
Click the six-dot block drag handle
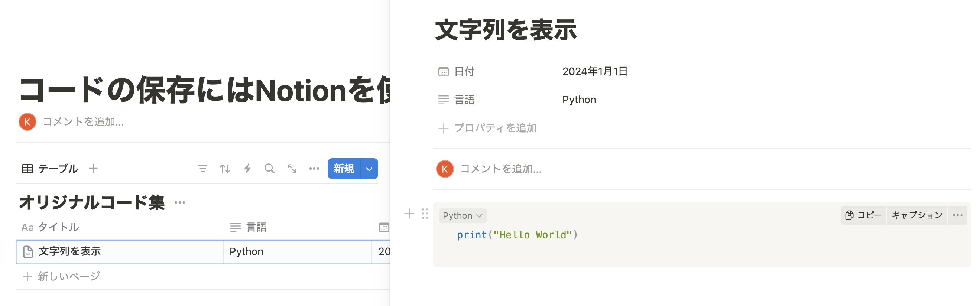coord(425,214)
